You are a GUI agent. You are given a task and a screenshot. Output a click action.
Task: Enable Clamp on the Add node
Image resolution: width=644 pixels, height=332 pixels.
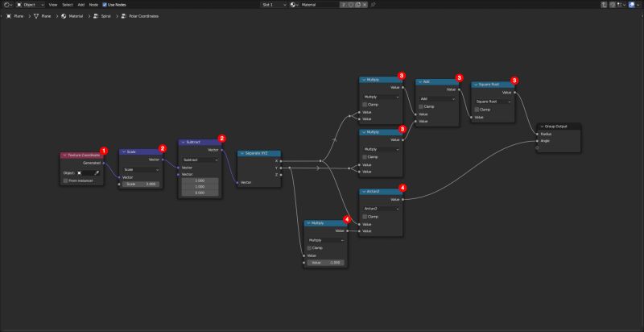[x=421, y=106]
